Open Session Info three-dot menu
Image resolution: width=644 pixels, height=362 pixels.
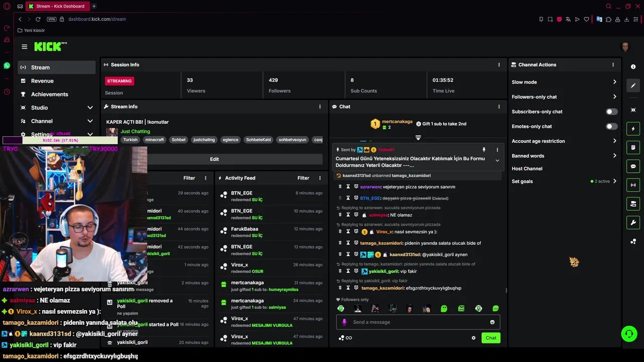499,65
